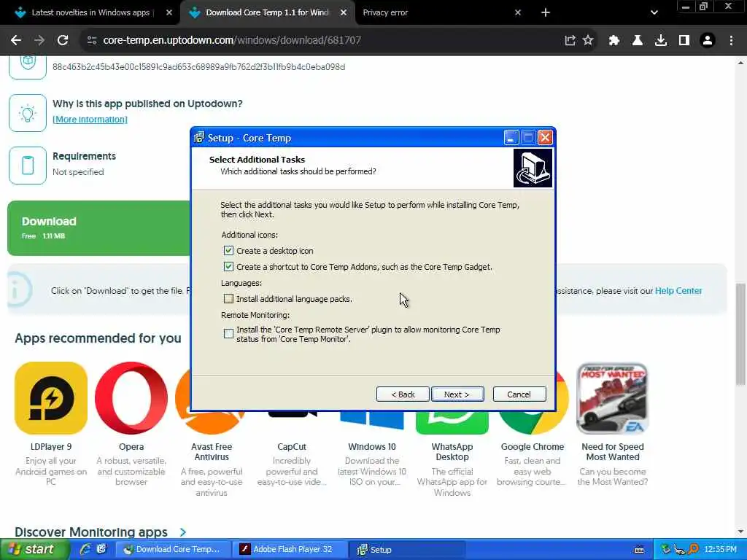747x560 pixels.
Task: Switch to Latest novelties in Windows apps tab
Action: tap(90, 13)
